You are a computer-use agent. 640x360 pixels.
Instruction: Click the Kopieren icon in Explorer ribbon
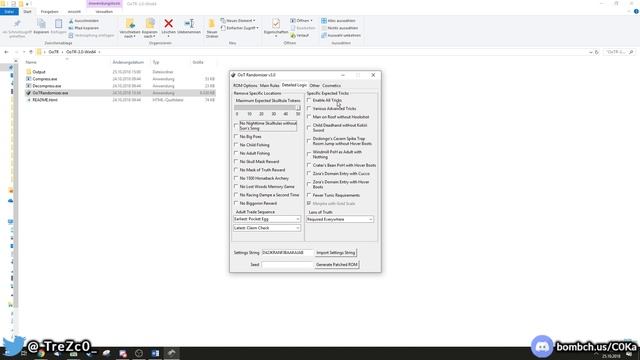(41, 24)
